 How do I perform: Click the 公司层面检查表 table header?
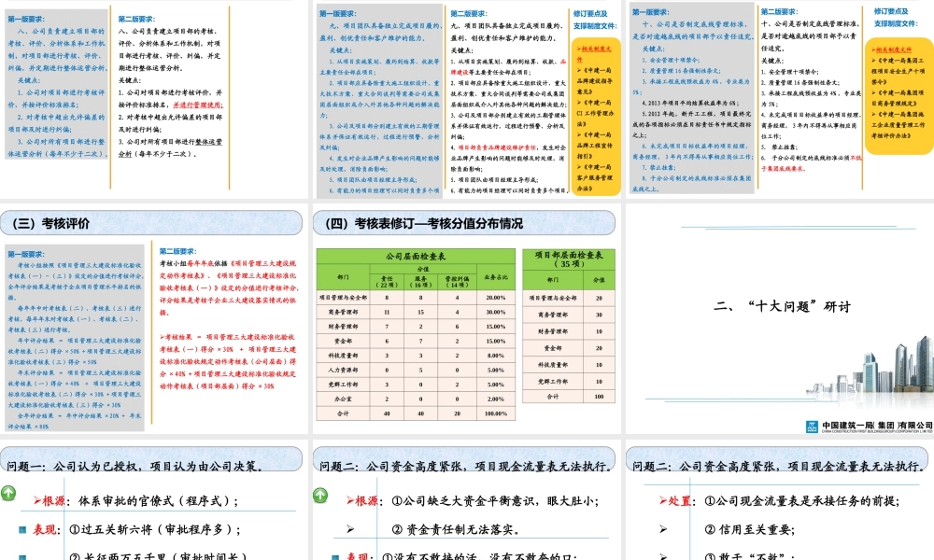(416, 257)
